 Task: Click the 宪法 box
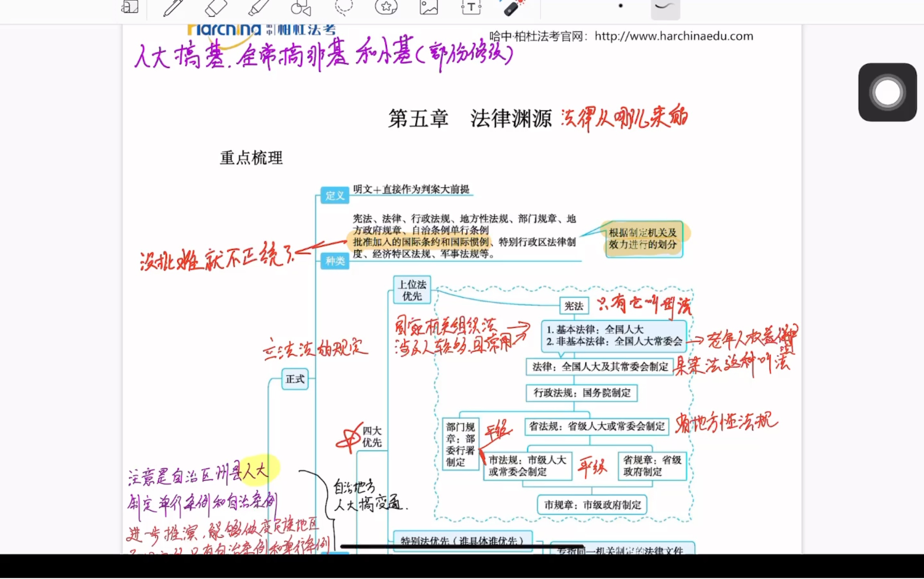point(574,306)
